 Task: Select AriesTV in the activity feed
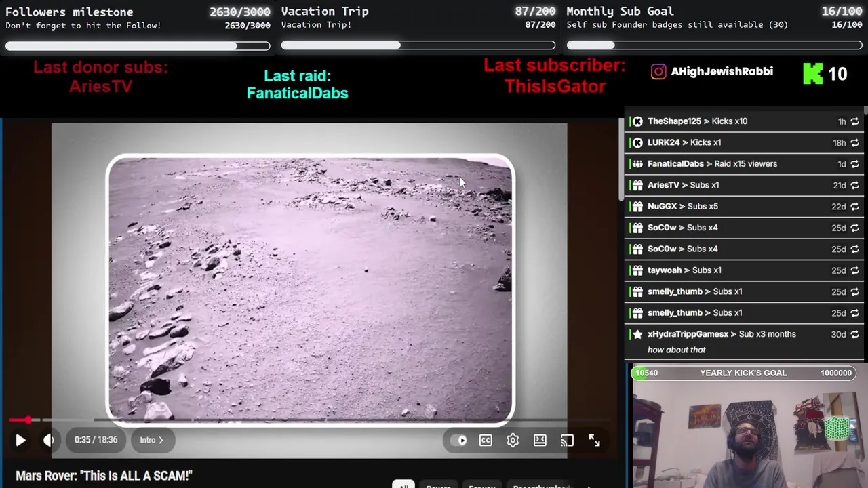[663, 185]
